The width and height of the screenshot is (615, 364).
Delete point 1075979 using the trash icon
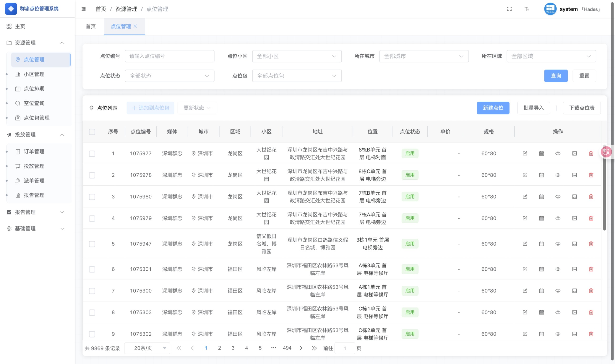(591, 218)
